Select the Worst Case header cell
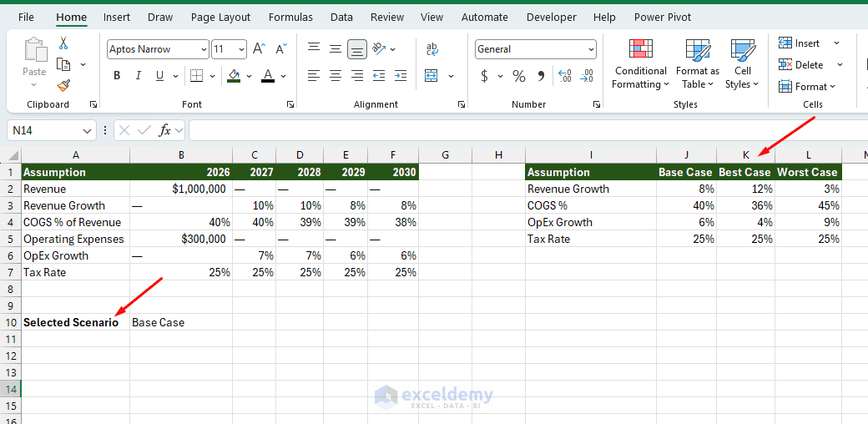 click(x=808, y=172)
